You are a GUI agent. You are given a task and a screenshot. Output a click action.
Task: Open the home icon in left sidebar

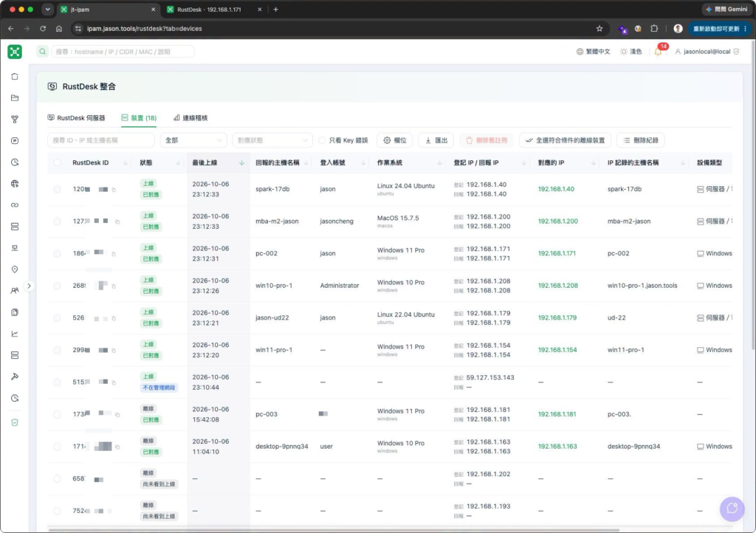15,76
